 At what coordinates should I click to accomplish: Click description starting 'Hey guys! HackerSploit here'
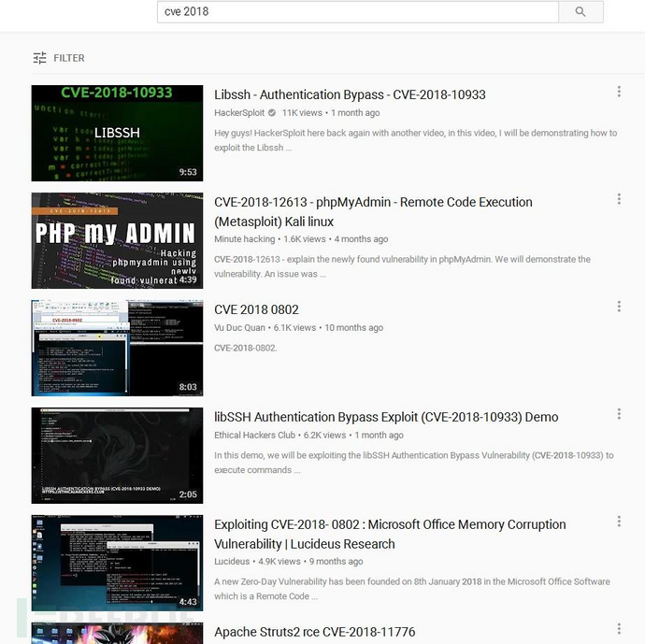[x=415, y=140]
